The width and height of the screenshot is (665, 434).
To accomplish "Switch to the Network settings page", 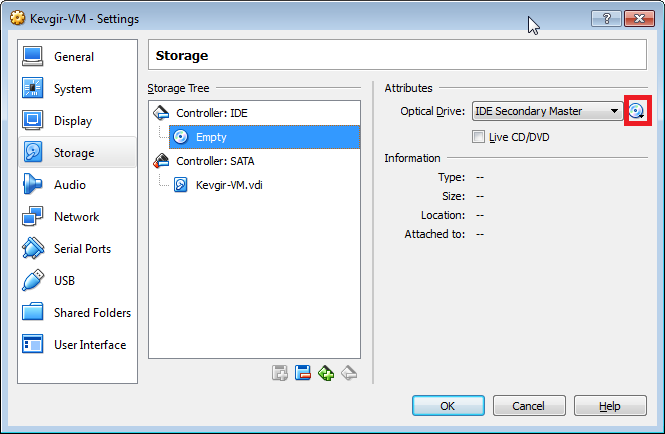I will [76, 217].
